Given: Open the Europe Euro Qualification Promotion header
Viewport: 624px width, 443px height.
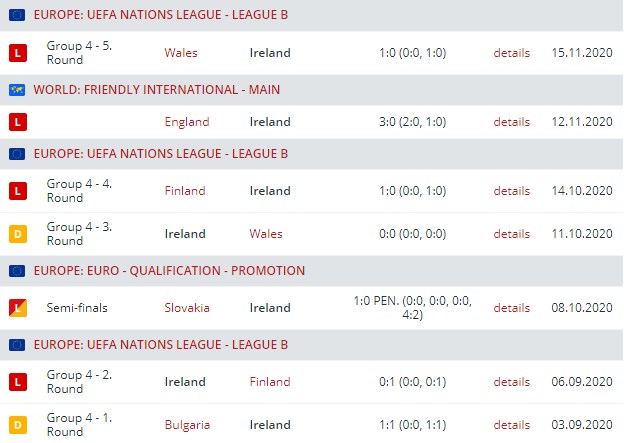Looking at the screenshot, I should point(169,271).
